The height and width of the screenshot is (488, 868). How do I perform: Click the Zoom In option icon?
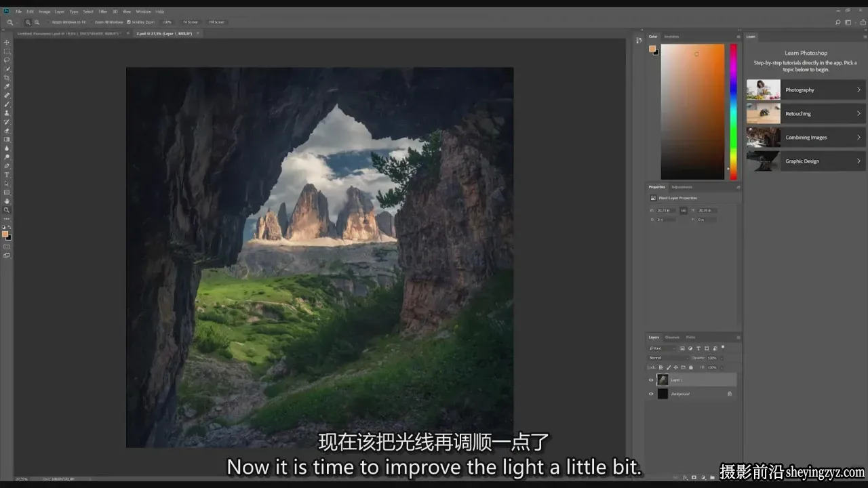(28, 22)
